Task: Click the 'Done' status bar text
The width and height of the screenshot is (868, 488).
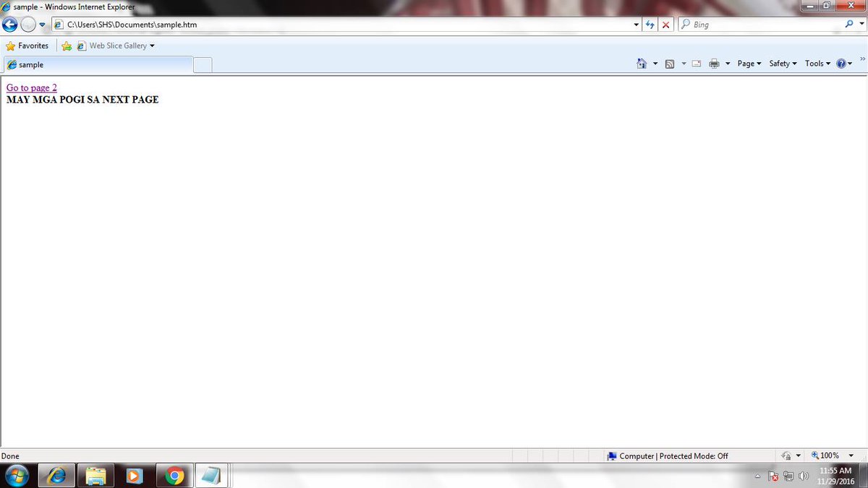Action: [x=10, y=456]
